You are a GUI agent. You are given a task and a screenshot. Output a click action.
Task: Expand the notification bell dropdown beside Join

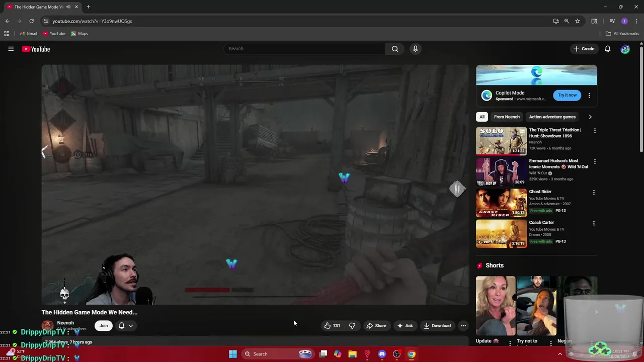(126, 325)
